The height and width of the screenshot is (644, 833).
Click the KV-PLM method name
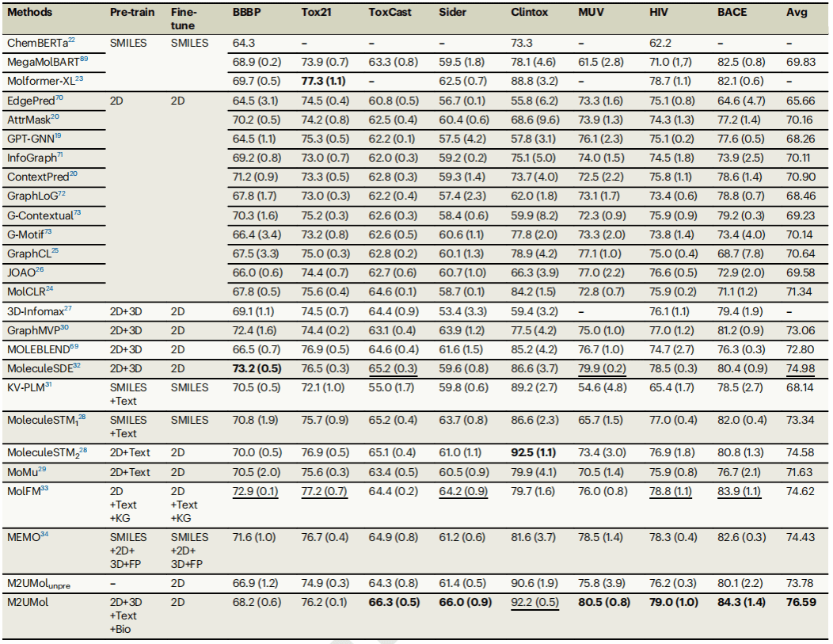coord(25,387)
